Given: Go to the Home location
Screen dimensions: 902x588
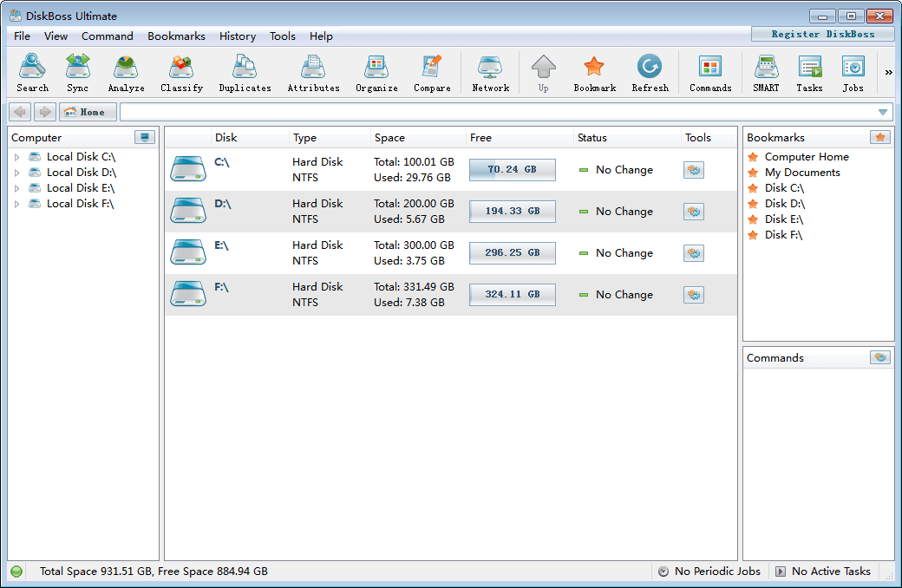Looking at the screenshot, I should (88, 112).
